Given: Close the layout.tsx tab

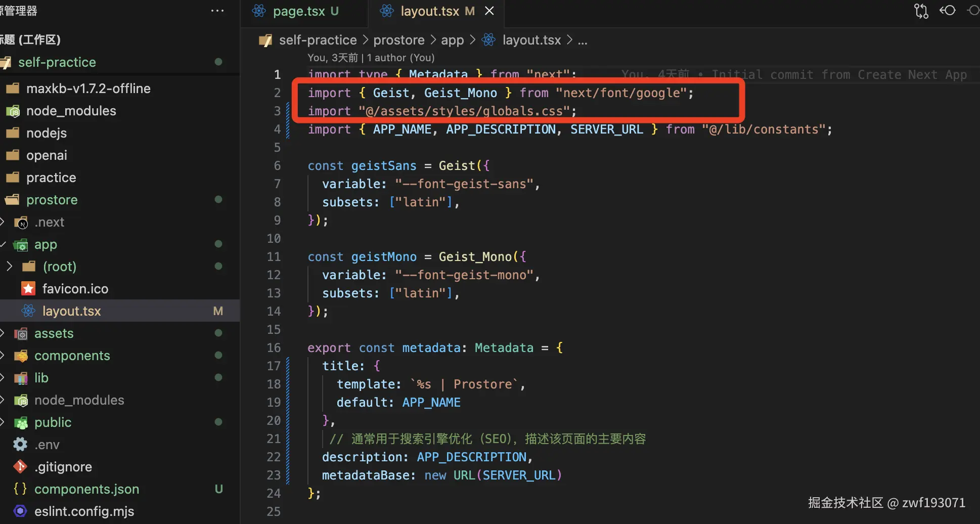Looking at the screenshot, I should [x=489, y=11].
